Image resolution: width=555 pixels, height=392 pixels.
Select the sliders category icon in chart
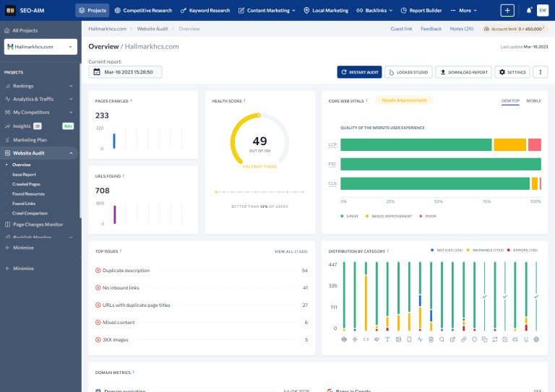click(515, 339)
